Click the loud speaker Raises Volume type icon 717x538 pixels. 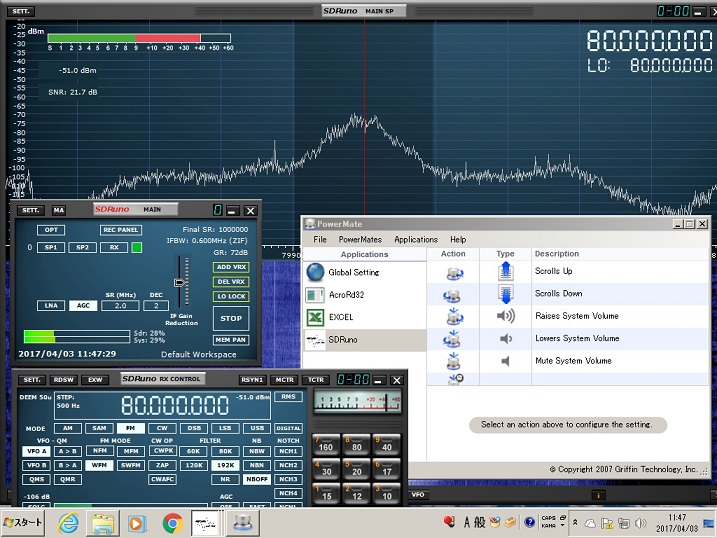coord(505,316)
